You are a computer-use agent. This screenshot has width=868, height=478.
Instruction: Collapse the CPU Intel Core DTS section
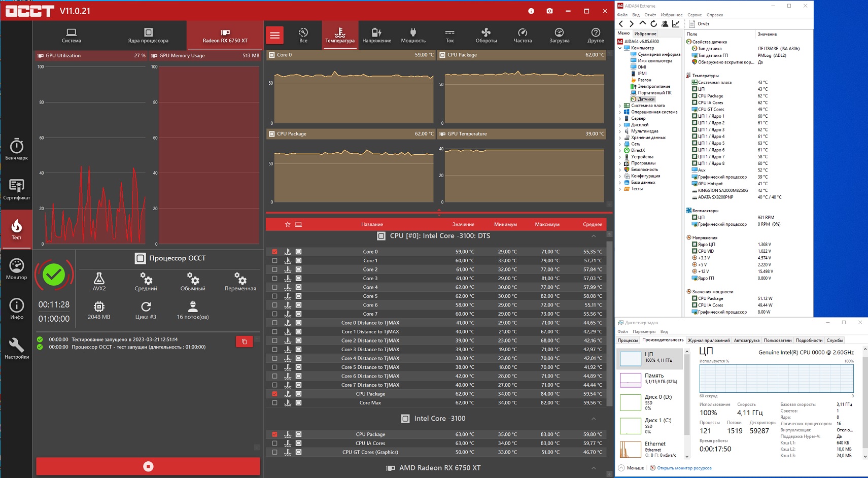pos(594,236)
